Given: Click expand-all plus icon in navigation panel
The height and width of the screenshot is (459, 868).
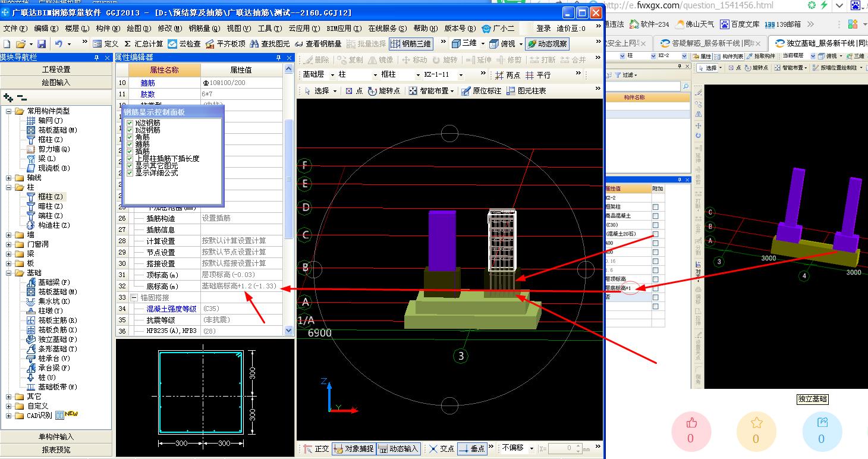Looking at the screenshot, I should click(x=8, y=98).
